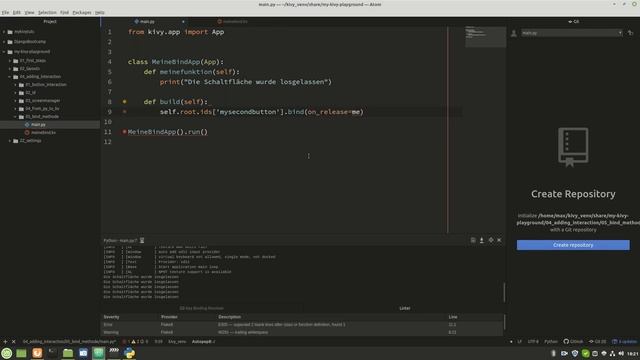
Task: Click the script output settings gear icon
Action: tap(491, 240)
